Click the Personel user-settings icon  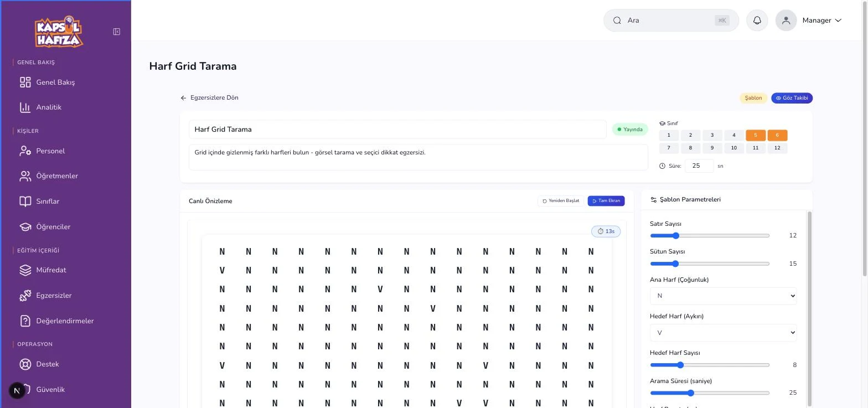25,151
